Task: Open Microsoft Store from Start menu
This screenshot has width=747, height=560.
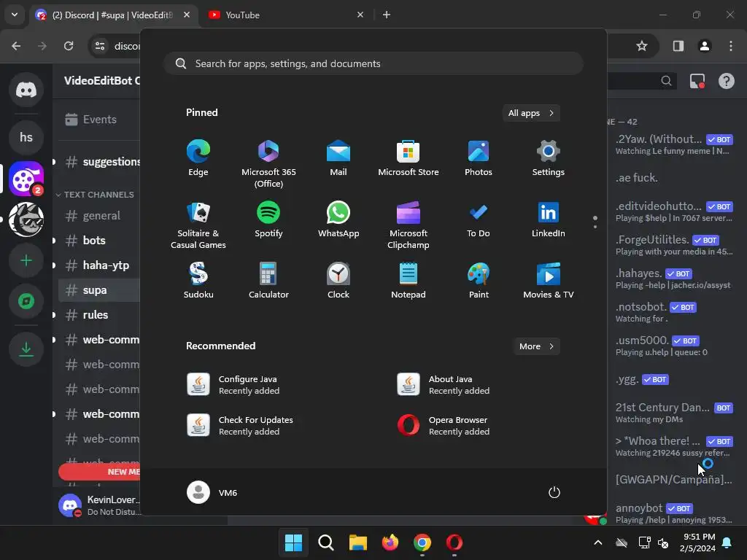Action: click(409, 158)
